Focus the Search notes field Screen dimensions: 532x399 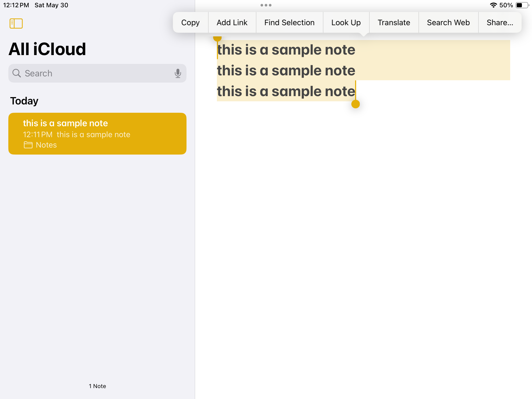tap(97, 73)
